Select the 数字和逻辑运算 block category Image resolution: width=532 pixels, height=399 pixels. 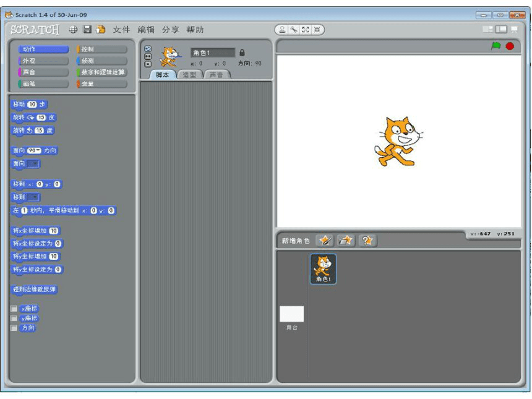(102, 72)
